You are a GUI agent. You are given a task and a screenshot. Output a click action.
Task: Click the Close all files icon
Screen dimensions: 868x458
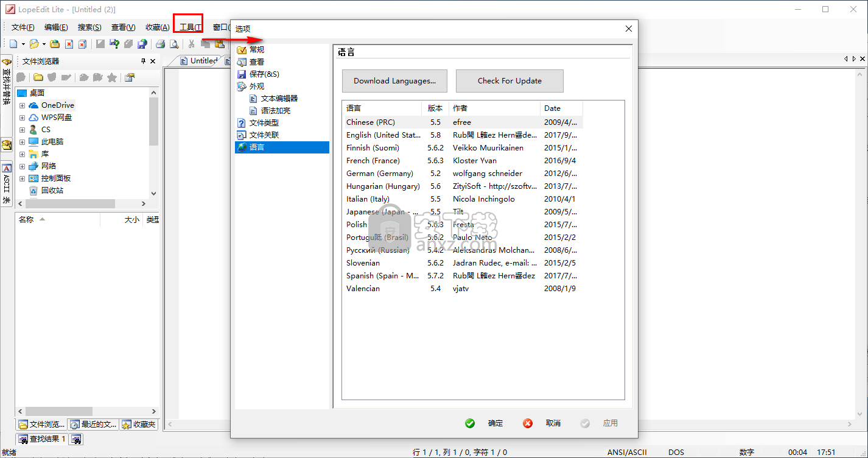click(x=82, y=44)
